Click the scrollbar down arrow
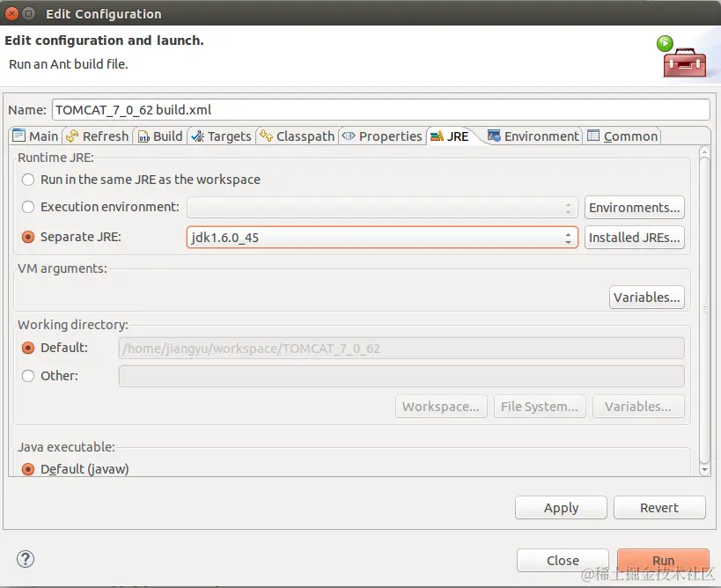 pyautogui.click(x=704, y=470)
